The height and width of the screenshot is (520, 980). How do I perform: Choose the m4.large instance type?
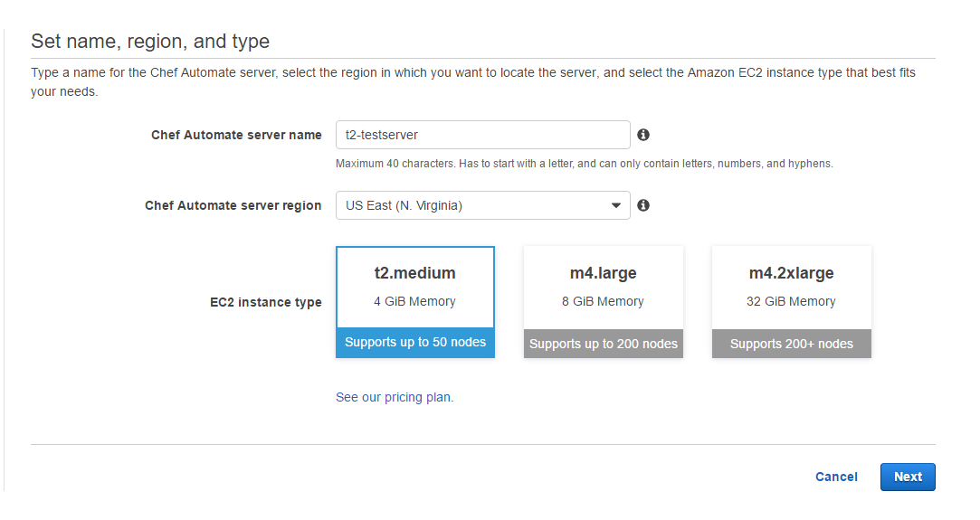[604, 302]
